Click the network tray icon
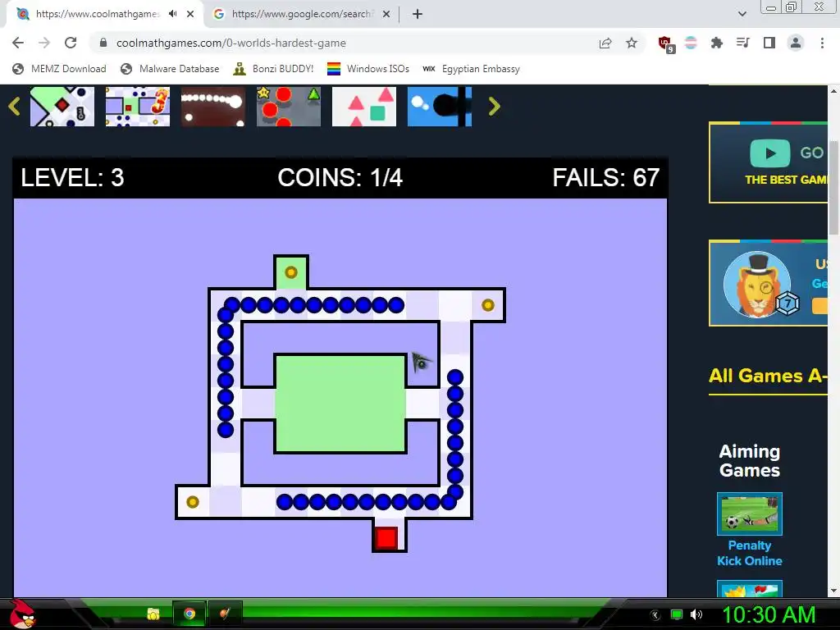Viewport: 840px width, 630px height. tap(677, 615)
